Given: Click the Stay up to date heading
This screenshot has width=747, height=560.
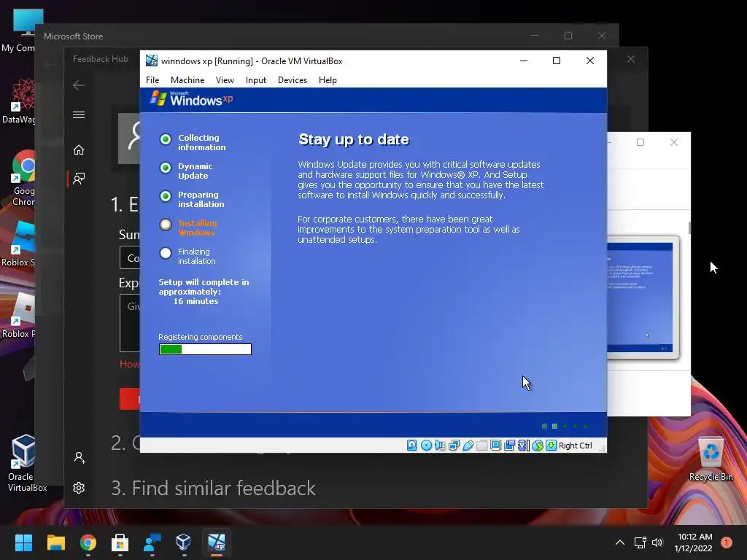Looking at the screenshot, I should [354, 139].
